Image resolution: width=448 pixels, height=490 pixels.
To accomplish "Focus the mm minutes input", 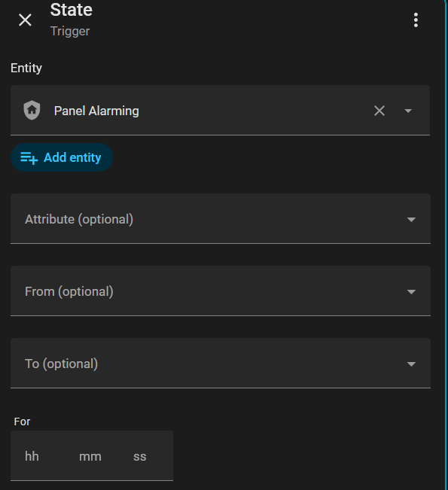I will [92, 456].
